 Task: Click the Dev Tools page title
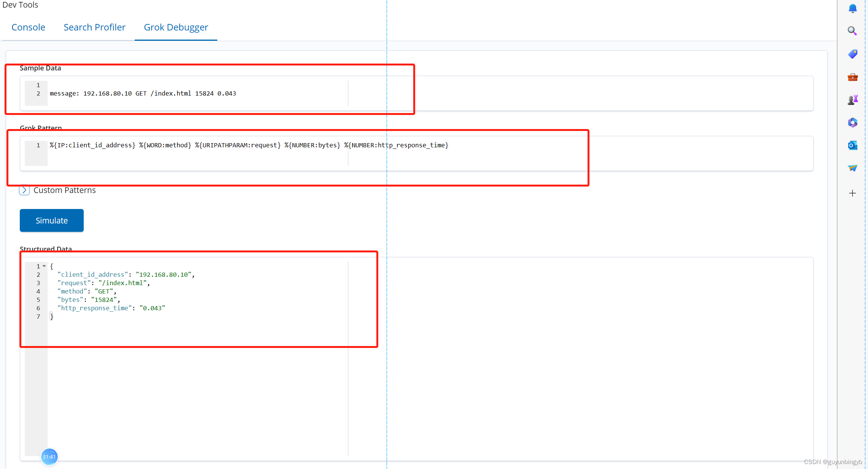tap(21, 5)
